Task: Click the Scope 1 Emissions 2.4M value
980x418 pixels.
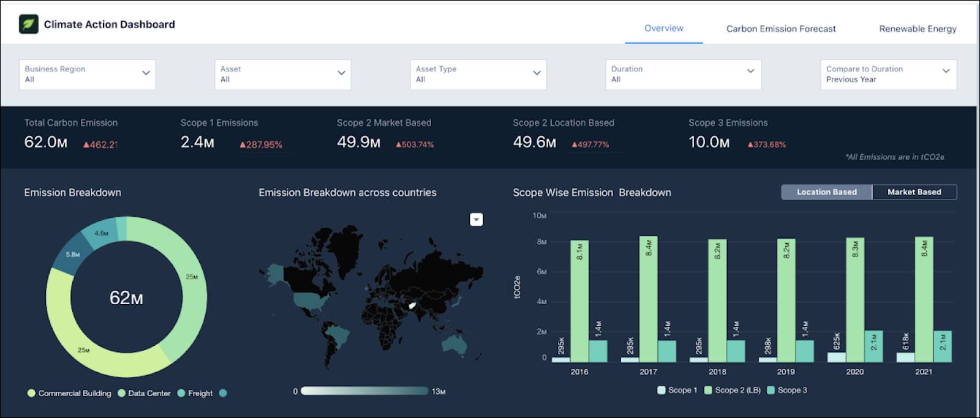Action: point(197,142)
